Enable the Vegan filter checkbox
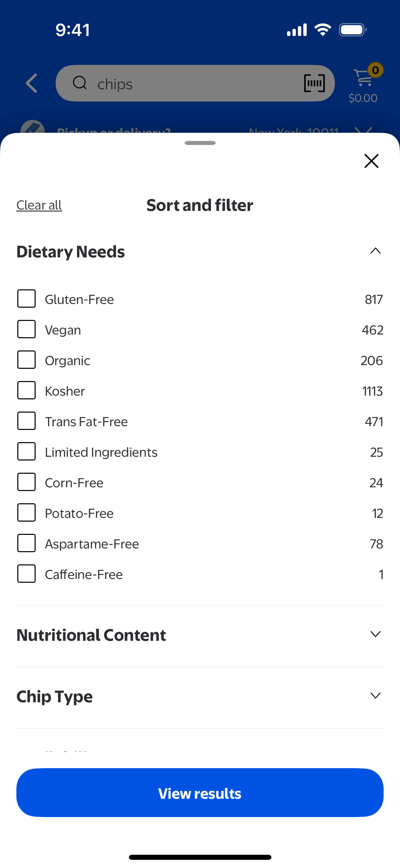 26,329
